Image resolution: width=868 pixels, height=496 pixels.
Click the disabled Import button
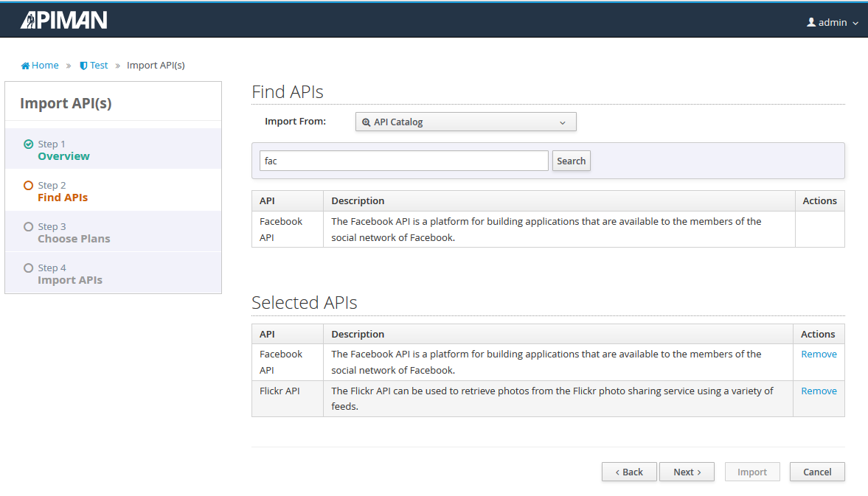752,472
